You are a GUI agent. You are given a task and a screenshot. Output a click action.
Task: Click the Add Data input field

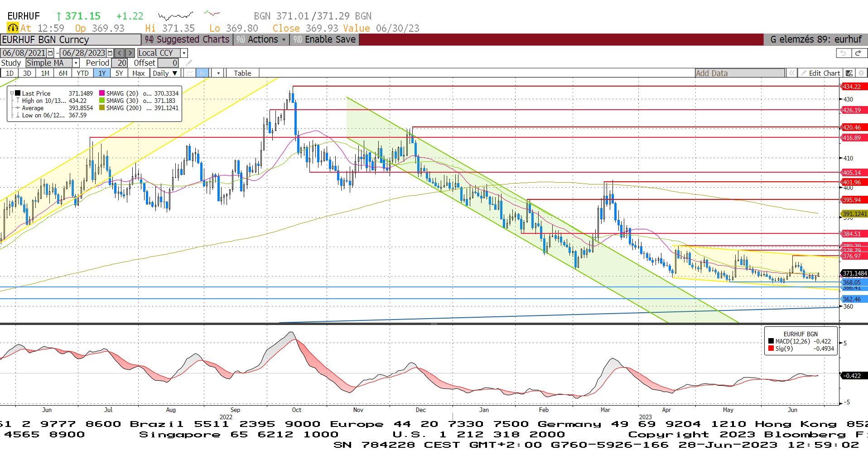coord(740,73)
